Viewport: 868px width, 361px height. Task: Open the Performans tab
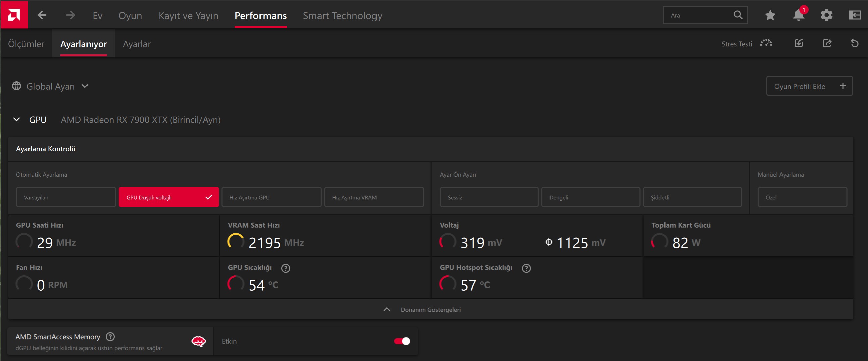261,15
